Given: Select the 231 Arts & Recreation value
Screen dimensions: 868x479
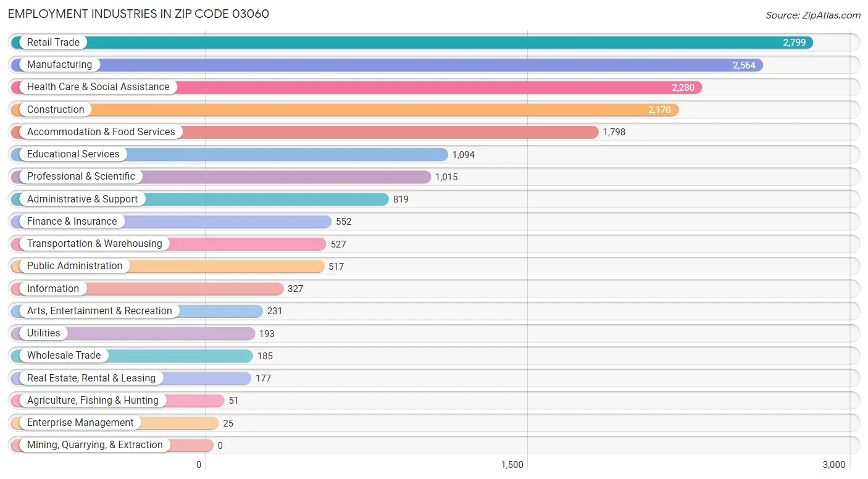Looking at the screenshot, I should (275, 311).
